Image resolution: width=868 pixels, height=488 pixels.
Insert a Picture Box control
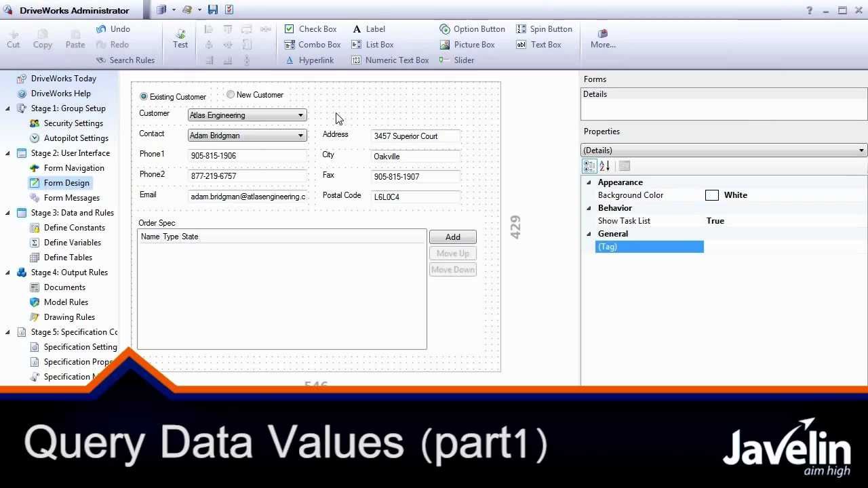[x=467, y=45]
